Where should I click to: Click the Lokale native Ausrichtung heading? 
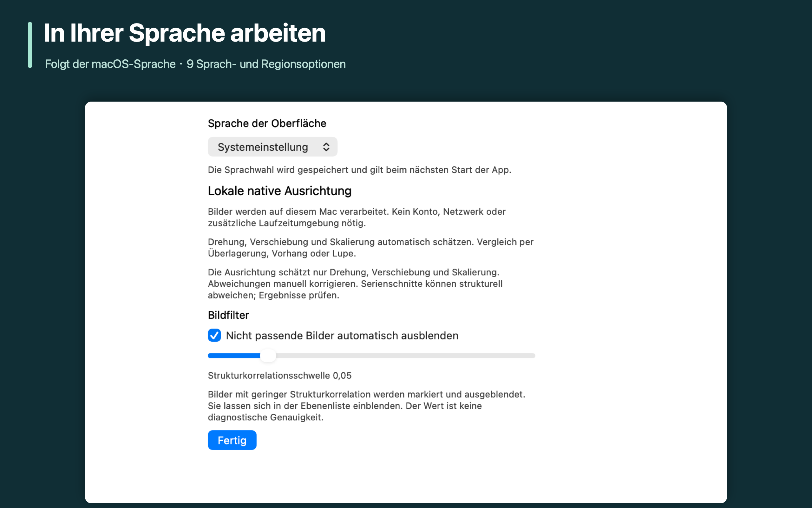(280, 191)
